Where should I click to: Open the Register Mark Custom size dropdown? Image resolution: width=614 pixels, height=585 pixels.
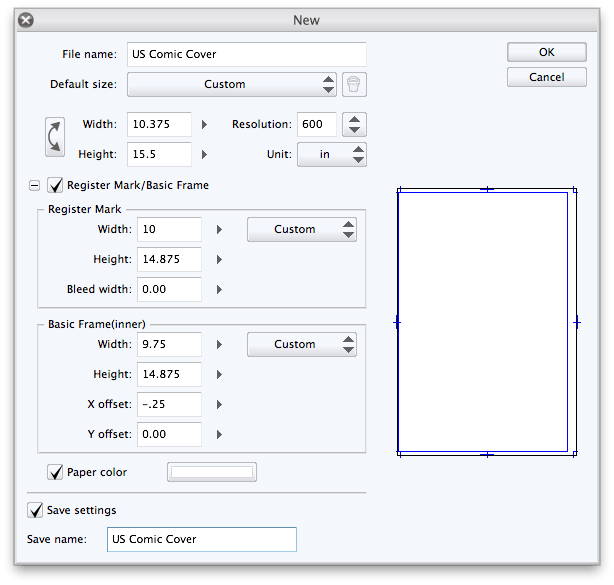click(302, 229)
